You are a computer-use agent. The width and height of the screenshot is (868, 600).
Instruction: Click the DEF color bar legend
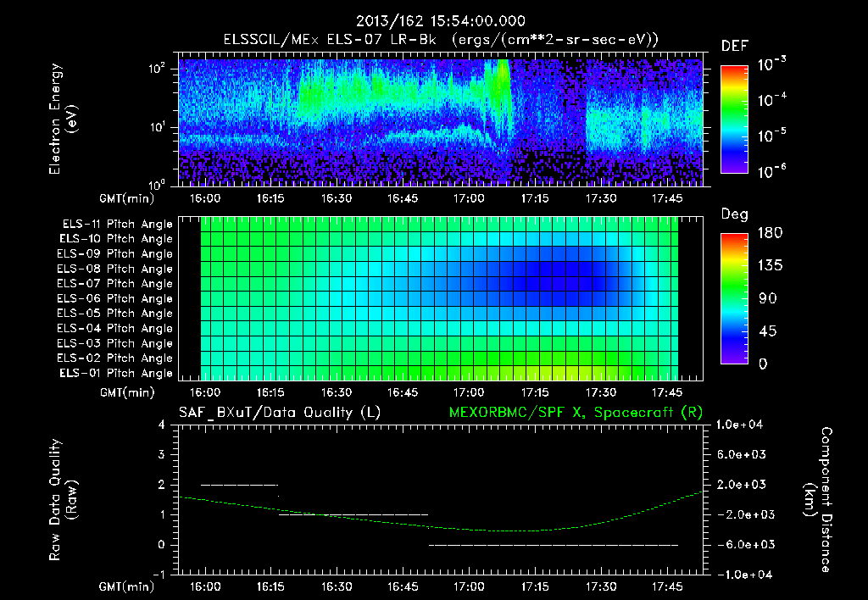(734, 119)
